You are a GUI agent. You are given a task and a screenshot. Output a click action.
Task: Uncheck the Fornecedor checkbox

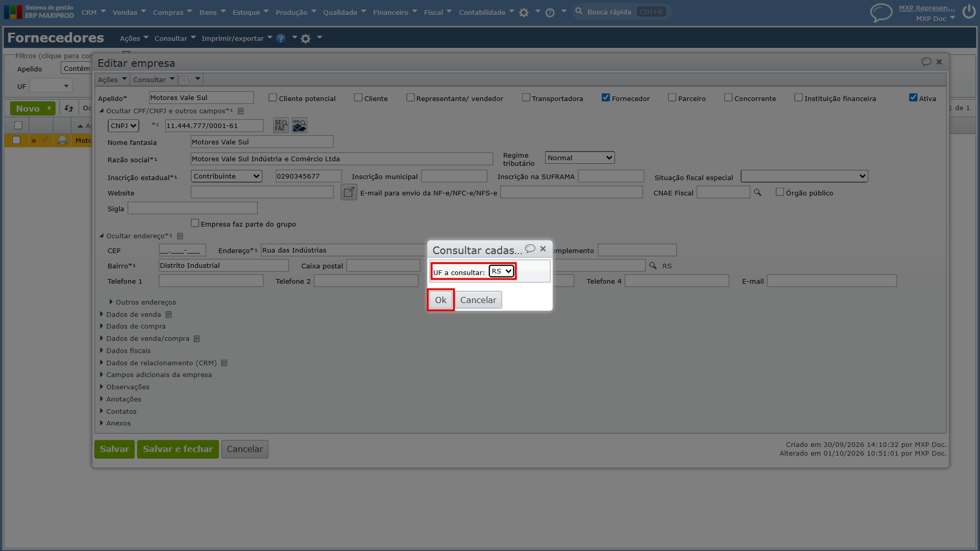tap(606, 97)
